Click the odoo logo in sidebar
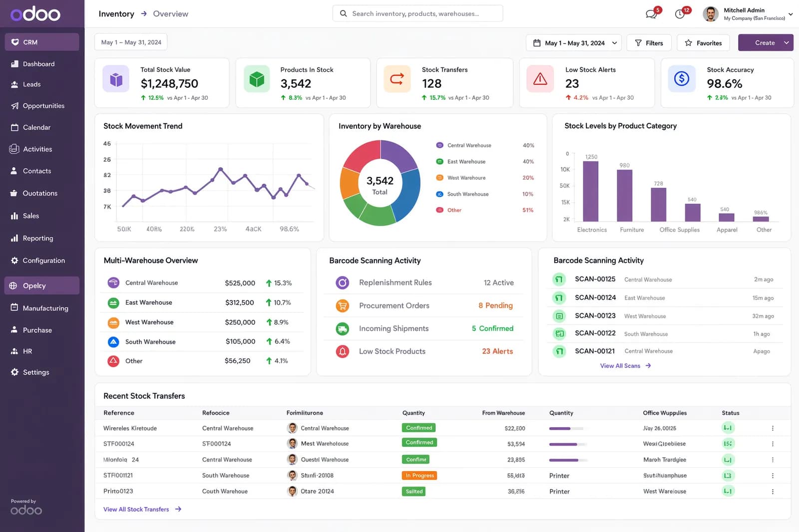 [x=35, y=14]
